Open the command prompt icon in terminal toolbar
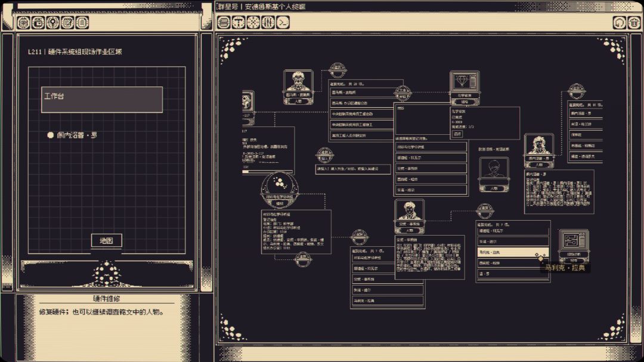Image resolution: width=644 pixels, height=362 pixels. coord(283,22)
